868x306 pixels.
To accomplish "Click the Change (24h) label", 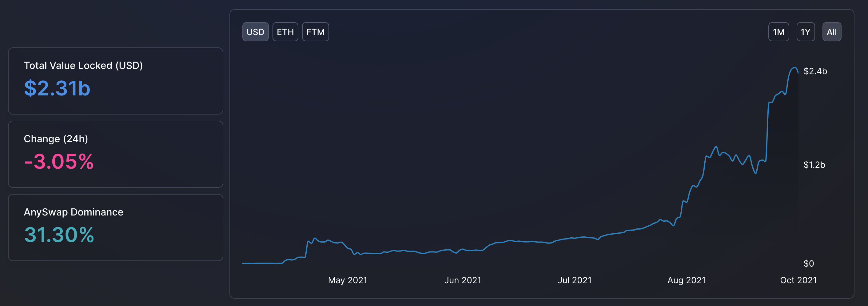I will point(56,139).
